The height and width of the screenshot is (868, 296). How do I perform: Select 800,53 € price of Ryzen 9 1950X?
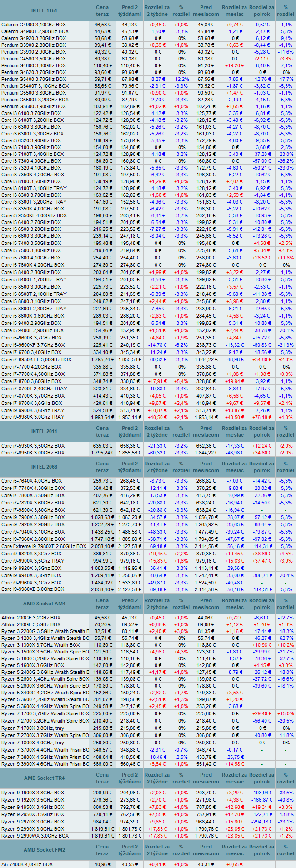(x=103, y=807)
